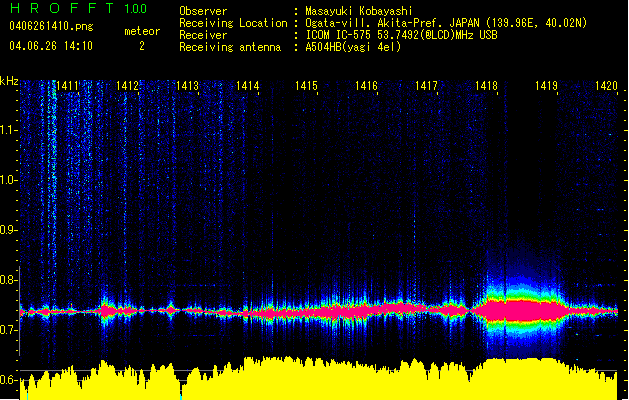The image size is (629, 400).
Task: Click the 0.7 kHz axis tick label
Action: pyautogui.click(x=8, y=330)
